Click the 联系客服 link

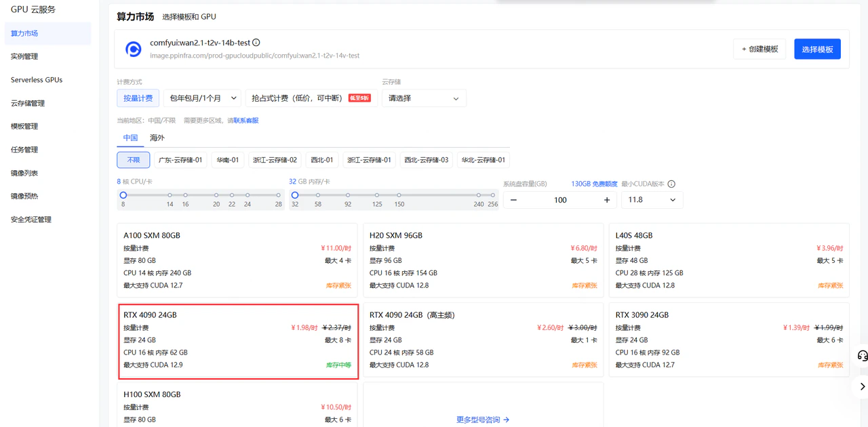point(246,121)
